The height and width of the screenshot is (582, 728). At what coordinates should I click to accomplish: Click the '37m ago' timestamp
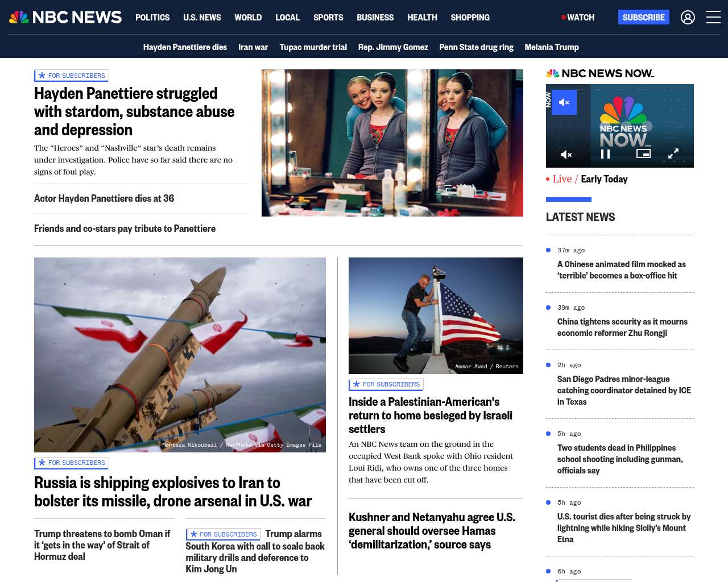pos(571,250)
